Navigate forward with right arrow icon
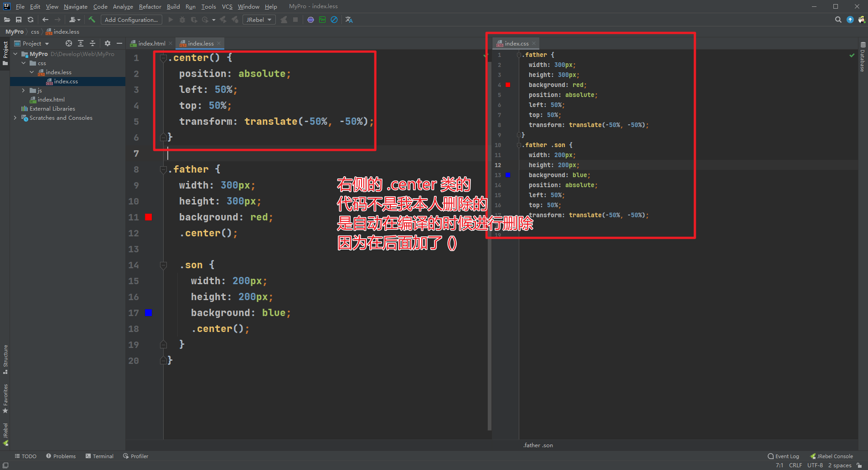 click(x=57, y=20)
